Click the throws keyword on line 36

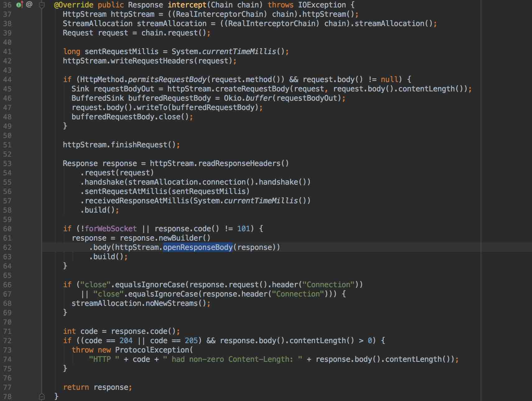(x=281, y=5)
